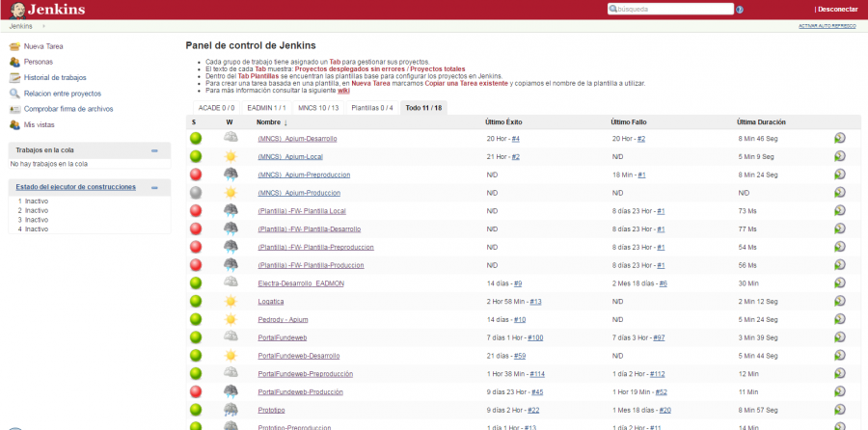Image resolution: width=868 pixels, height=430 pixels.
Task: Open the Nueva Tarea link
Action: pyautogui.click(x=43, y=46)
